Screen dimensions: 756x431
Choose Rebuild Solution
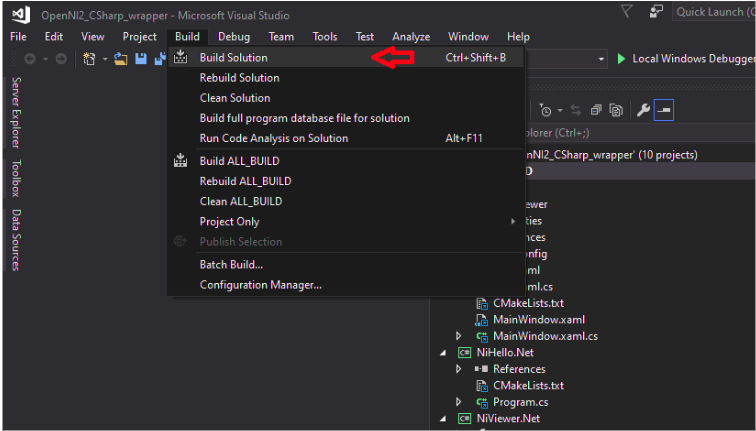click(346, 78)
